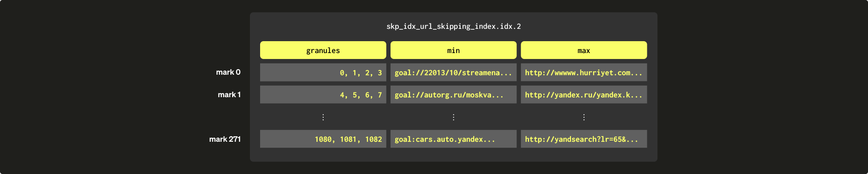Click min value goal://22013/10/streamena...
868x174 pixels.
tap(453, 73)
